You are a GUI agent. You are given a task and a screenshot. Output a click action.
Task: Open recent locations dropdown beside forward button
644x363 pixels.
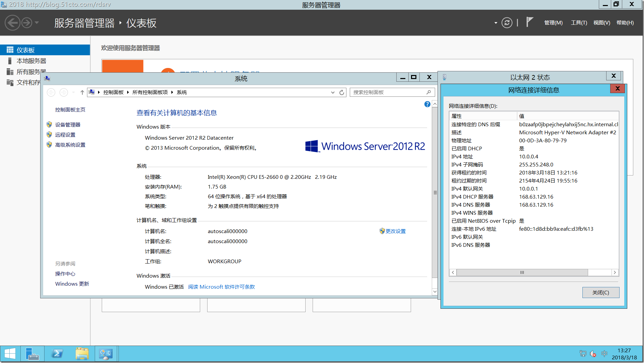click(x=73, y=92)
